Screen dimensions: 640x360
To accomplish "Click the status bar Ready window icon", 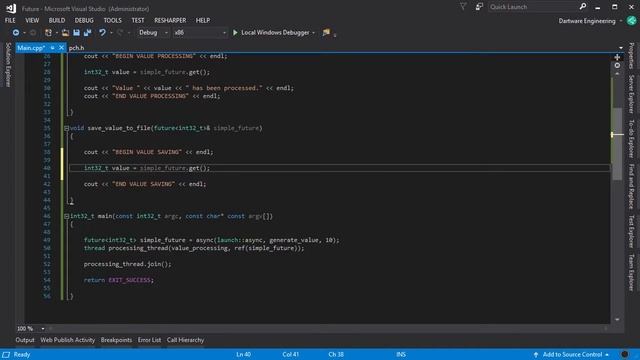I will [6, 354].
